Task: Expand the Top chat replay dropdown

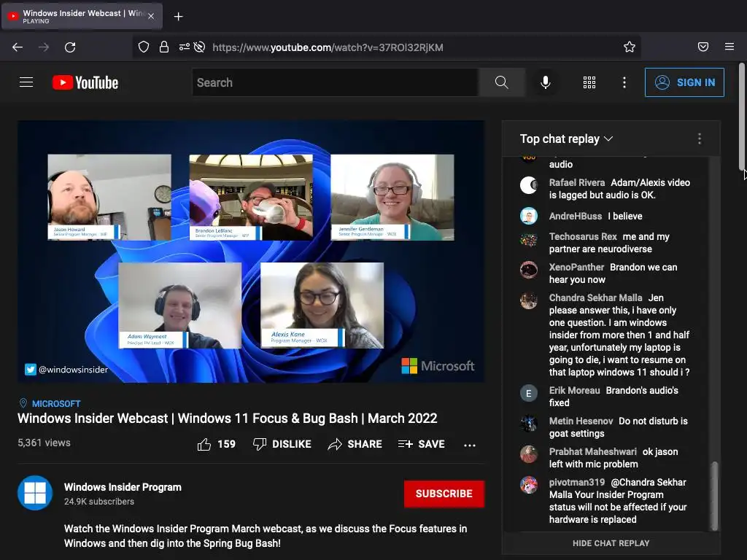Action: [x=566, y=139]
